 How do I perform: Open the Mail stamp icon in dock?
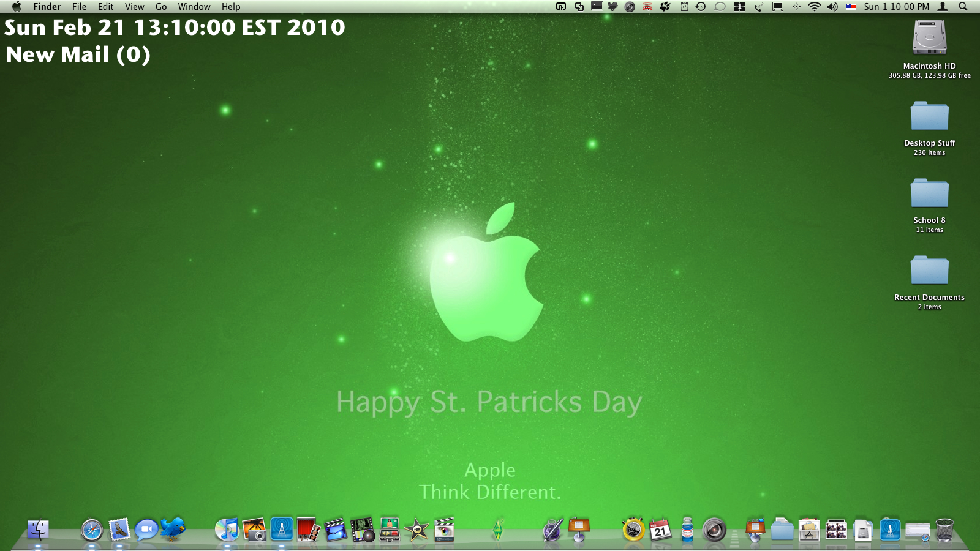119,530
